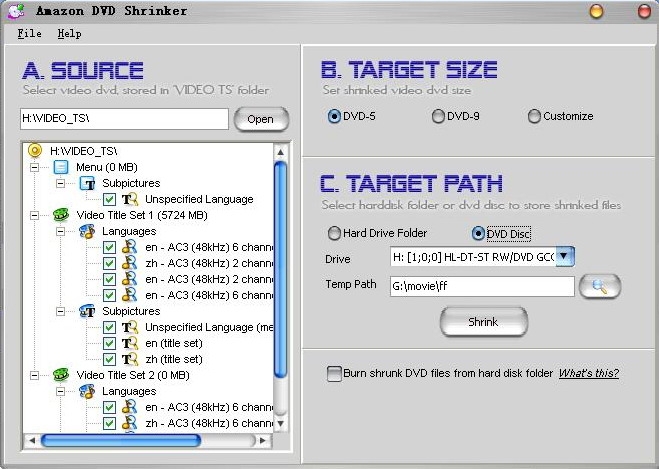This screenshot has width=659, height=469.
Task: Click Open to pick source folder
Action: pos(261,119)
